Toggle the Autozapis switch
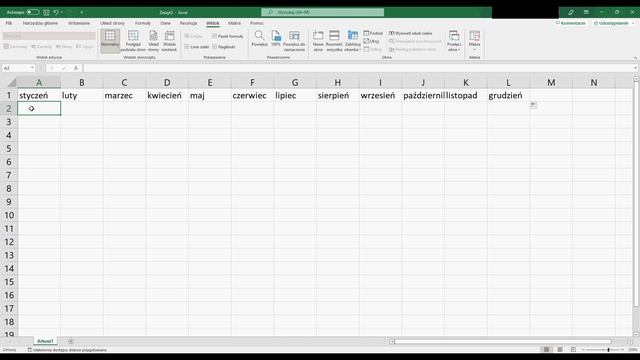Image resolution: width=640 pixels, height=360 pixels. [x=33, y=12]
